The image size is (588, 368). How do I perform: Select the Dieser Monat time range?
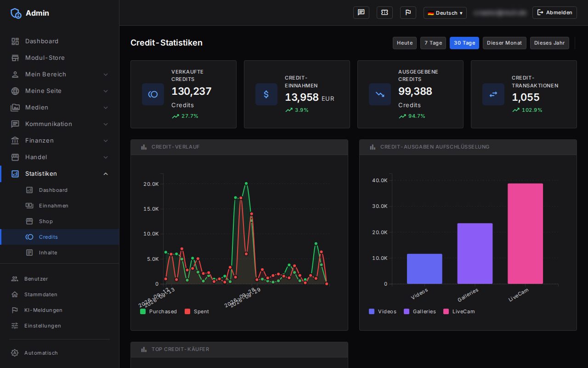(504, 43)
